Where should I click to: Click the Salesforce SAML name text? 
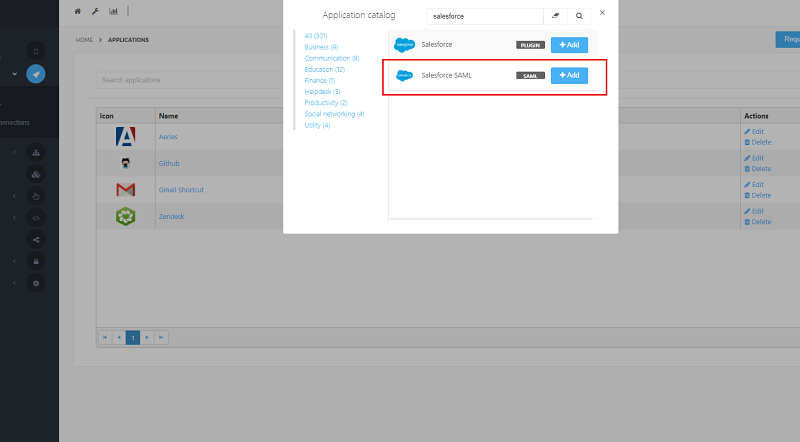click(446, 75)
